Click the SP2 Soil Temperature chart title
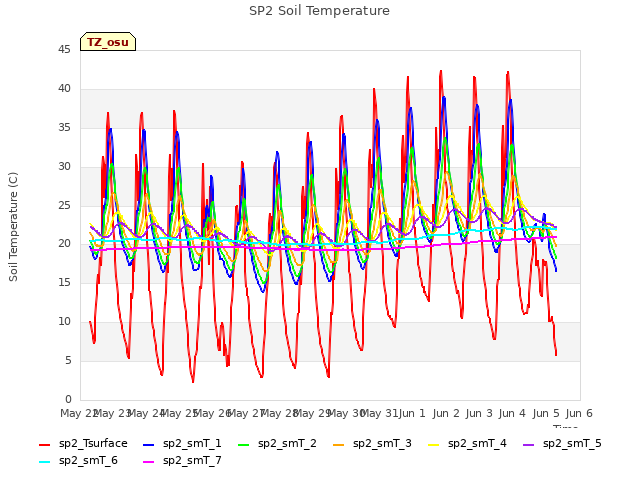This screenshot has width=640, height=480. [x=319, y=11]
